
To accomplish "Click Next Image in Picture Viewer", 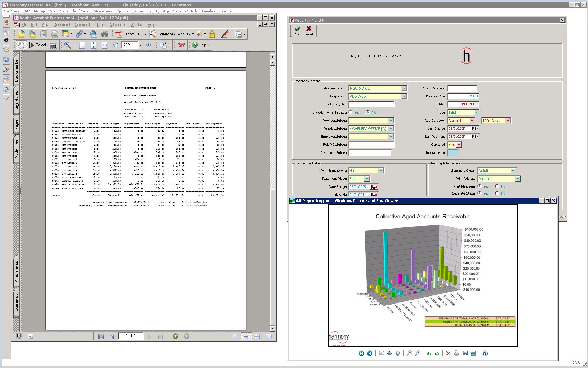I will tap(370, 353).
